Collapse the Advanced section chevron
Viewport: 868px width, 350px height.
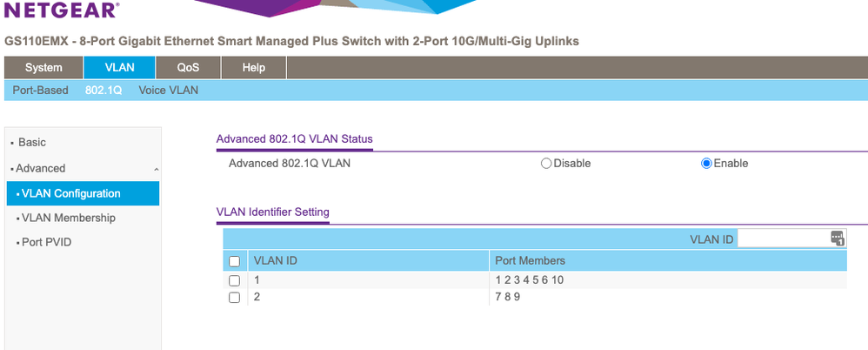click(x=155, y=169)
